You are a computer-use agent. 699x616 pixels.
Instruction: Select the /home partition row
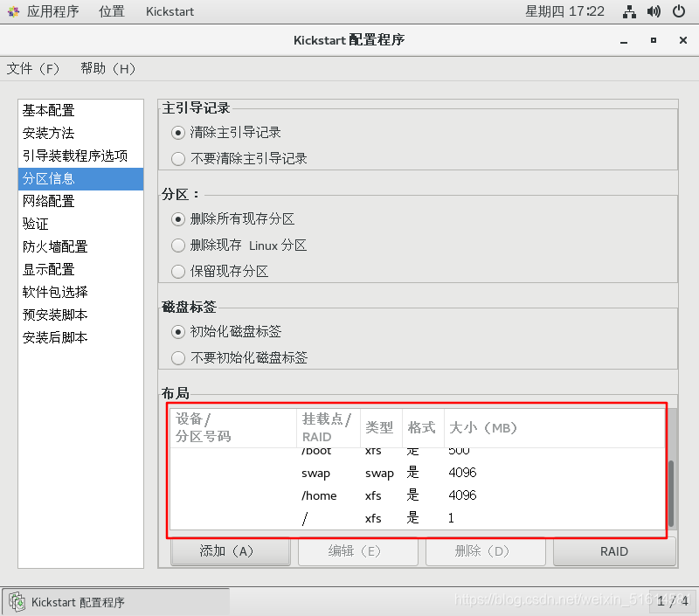click(x=418, y=495)
